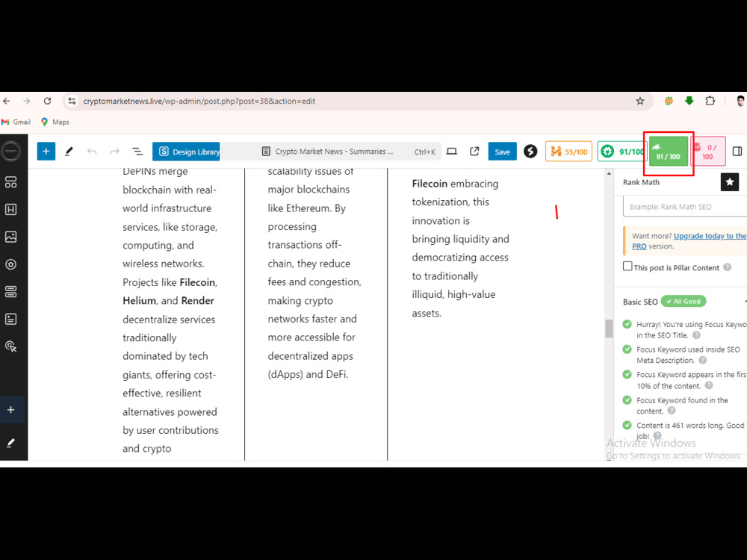The image size is (747, 560).
Task: Open the Gmail bookmark
Action: click(x=16, y=122)
